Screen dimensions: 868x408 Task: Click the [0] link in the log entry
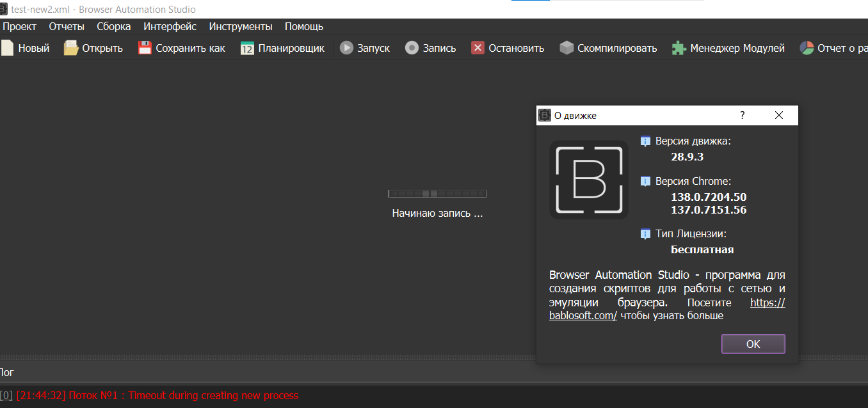pos(6,395)
